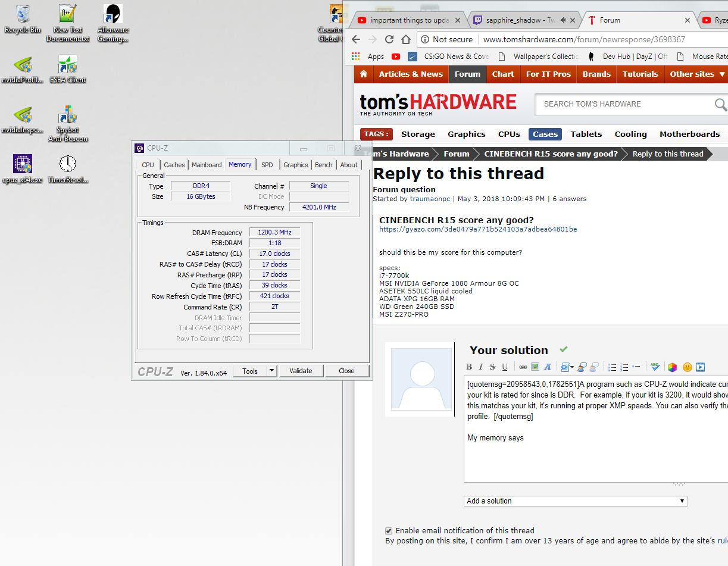Apply strikethrough formatting in the reply editor
The image size is (728, 566).
(492, 367)
